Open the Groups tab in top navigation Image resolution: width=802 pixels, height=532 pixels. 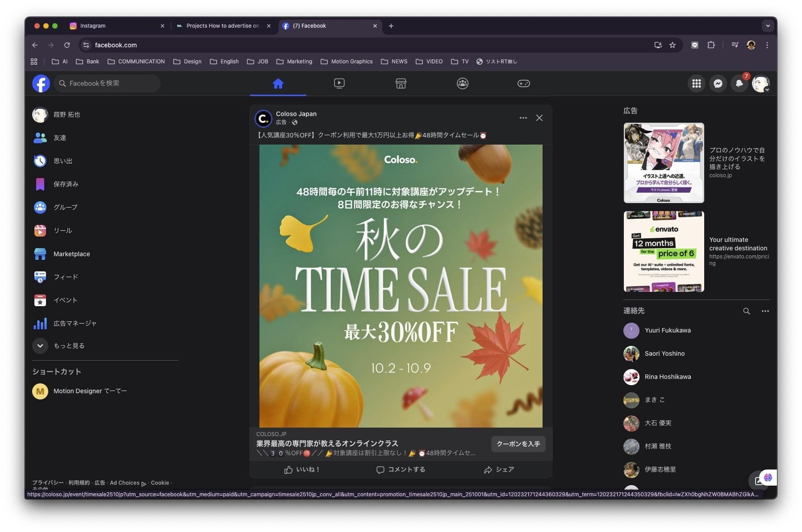463,83
